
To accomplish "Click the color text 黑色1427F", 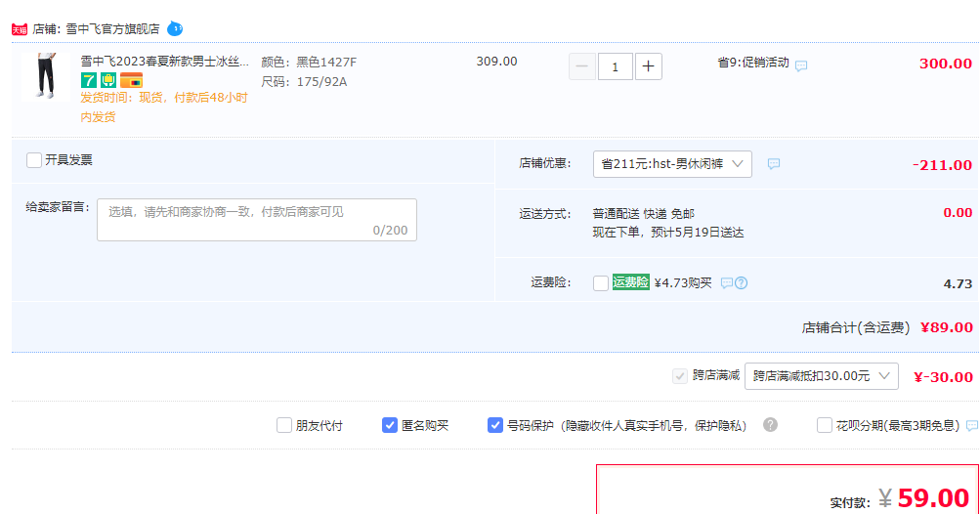I will click(326, 62).
